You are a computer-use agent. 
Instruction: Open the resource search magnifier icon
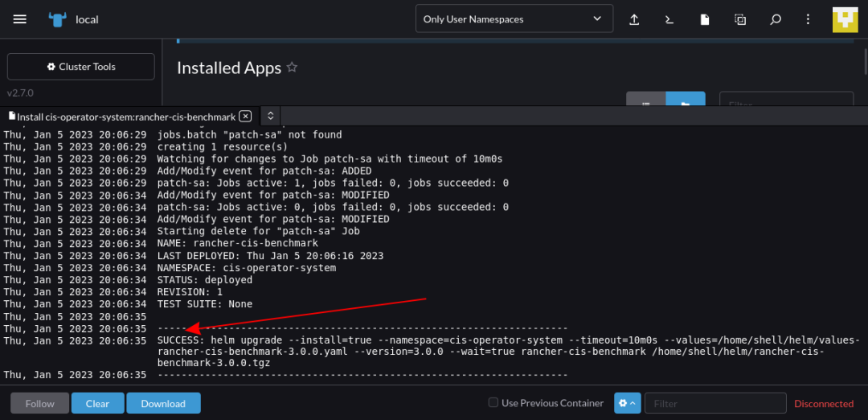tap(776, 19)
